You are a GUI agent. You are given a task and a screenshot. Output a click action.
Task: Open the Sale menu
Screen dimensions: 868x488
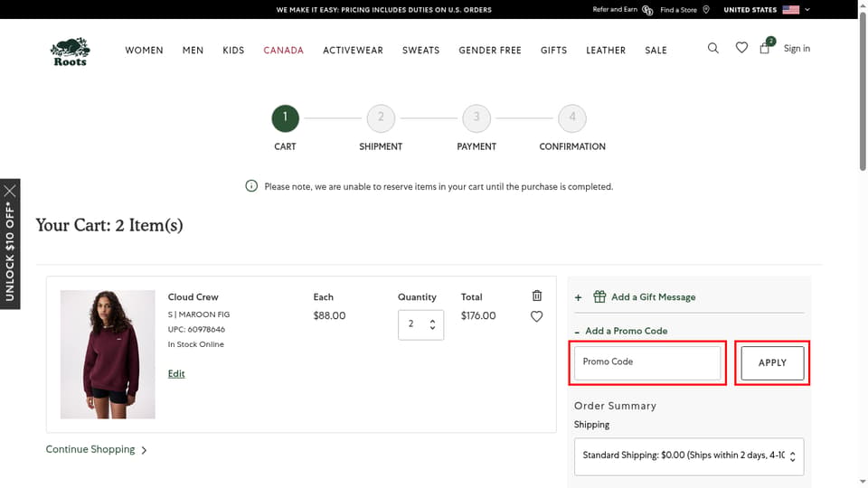click(x=656, y=51)
